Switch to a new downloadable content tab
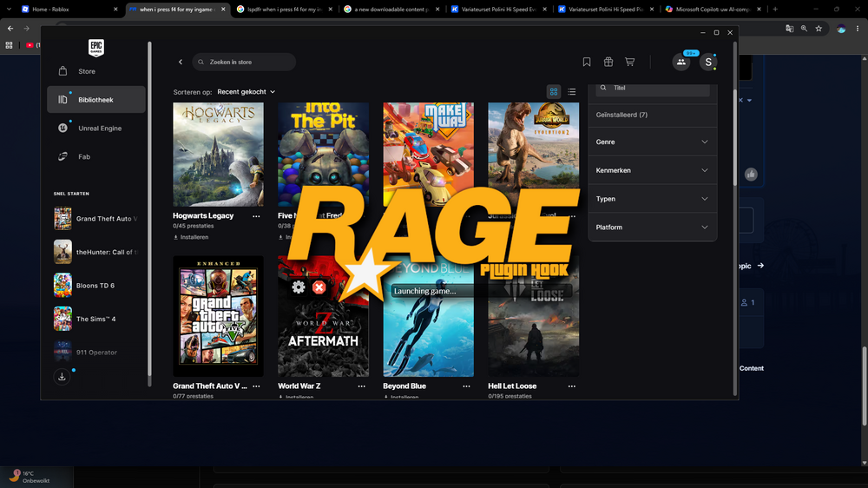Viewport: 868px width, 488px height. tap(391, 10)
